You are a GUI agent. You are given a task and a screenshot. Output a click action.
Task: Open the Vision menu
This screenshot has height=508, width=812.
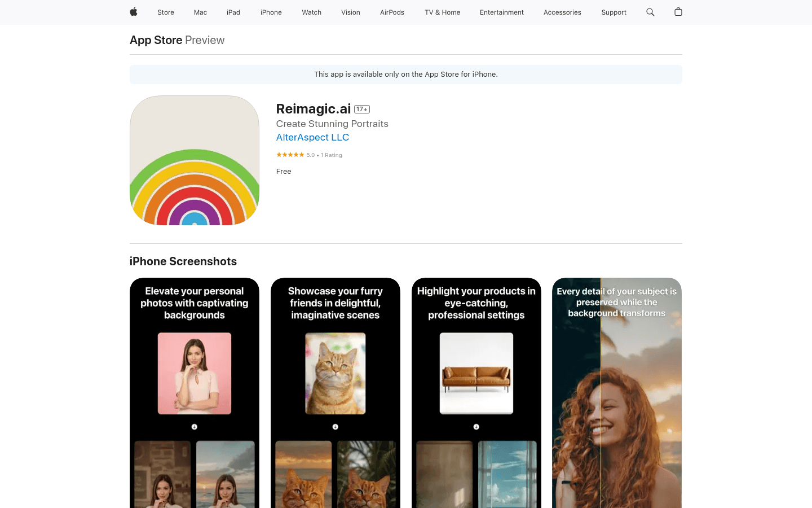[x=351, y=12]
